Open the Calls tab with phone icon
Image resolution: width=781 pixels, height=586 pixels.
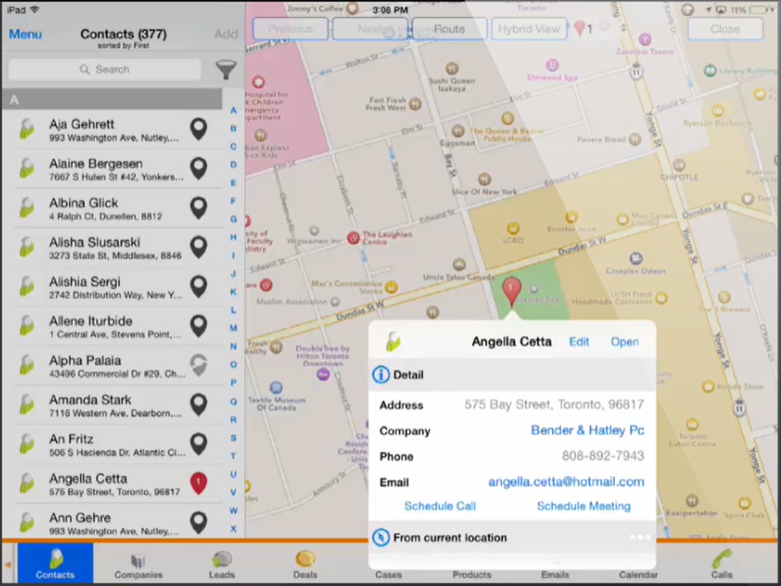pos(721,564)
